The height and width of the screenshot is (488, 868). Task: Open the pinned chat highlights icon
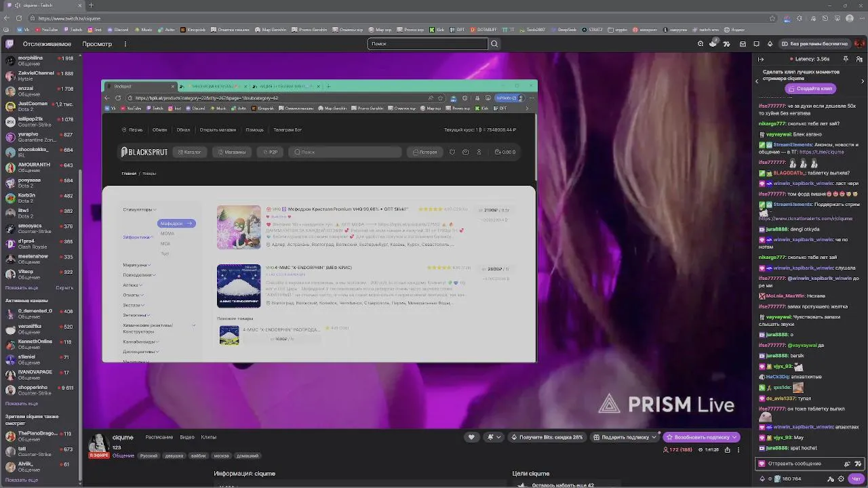tap(846, 59)
